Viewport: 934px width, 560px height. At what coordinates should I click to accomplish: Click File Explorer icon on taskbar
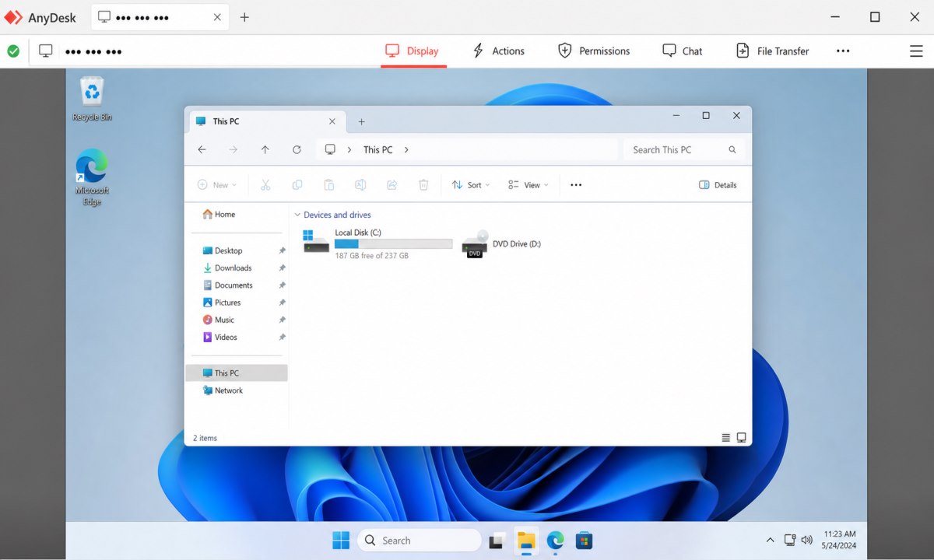[x=526, y=540]
